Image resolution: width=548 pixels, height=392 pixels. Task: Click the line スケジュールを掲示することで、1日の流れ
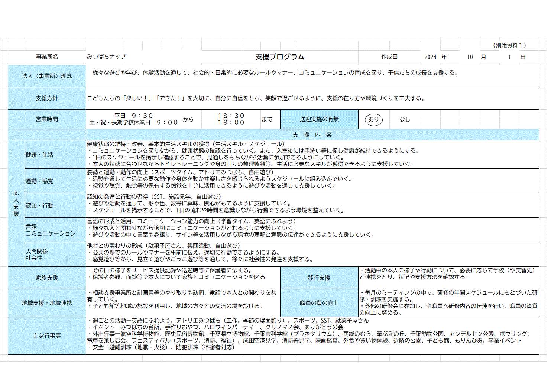click(217, 210)
